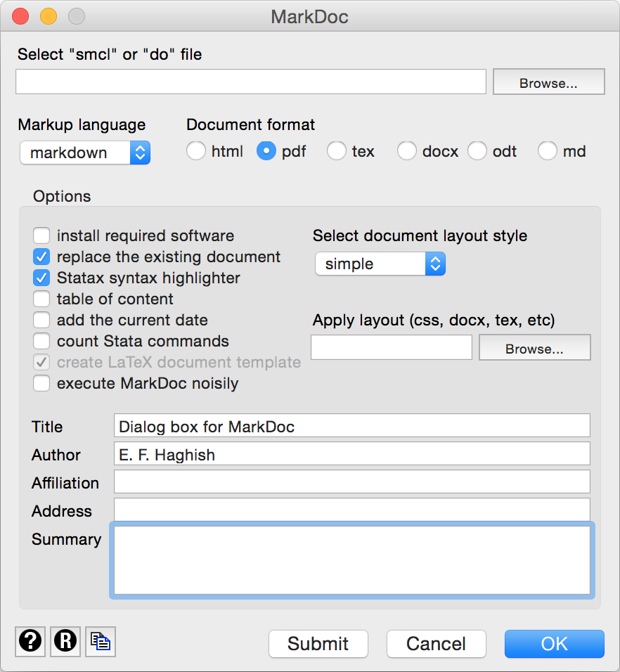The image size is (620, 672).
Task: Close the MarkDoc window with red button
Action: (x=20, y=16)
